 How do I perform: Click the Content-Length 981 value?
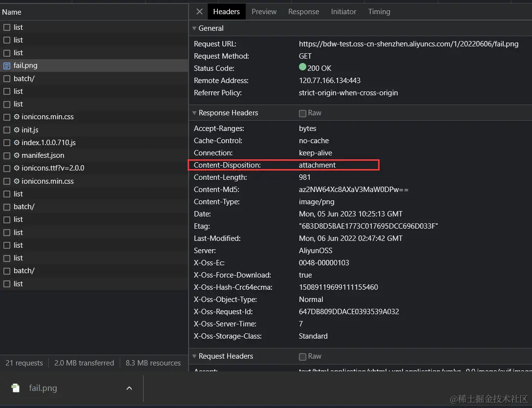305,177
